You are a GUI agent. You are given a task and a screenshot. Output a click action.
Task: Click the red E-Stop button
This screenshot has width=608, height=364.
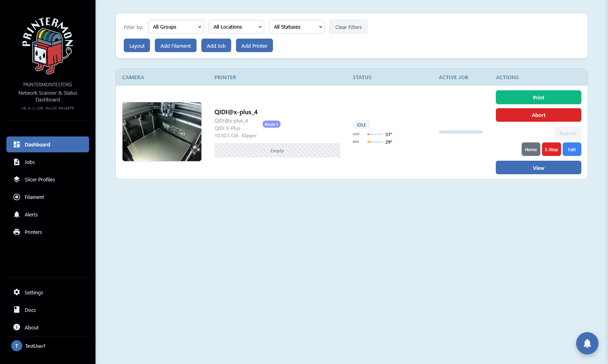pos(551,150)
